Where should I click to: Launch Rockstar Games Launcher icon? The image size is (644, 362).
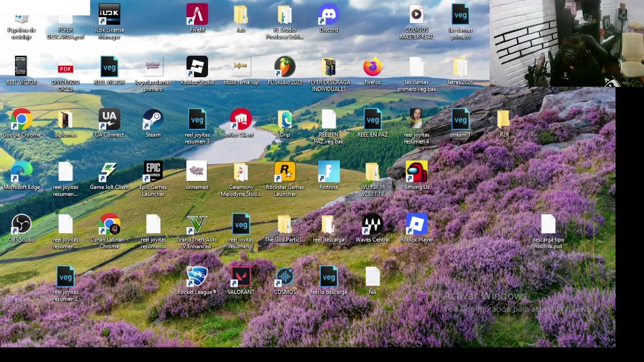tap(285, 172)
